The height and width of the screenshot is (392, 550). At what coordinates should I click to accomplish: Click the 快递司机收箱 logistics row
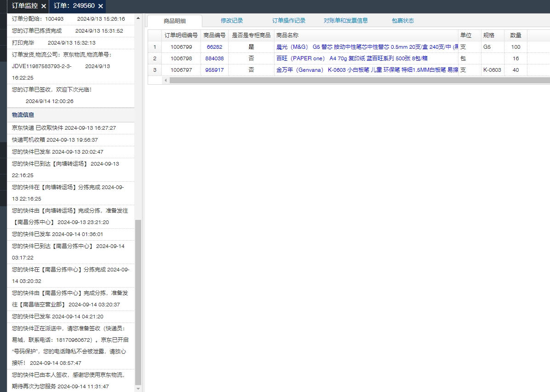coord(70,140)
